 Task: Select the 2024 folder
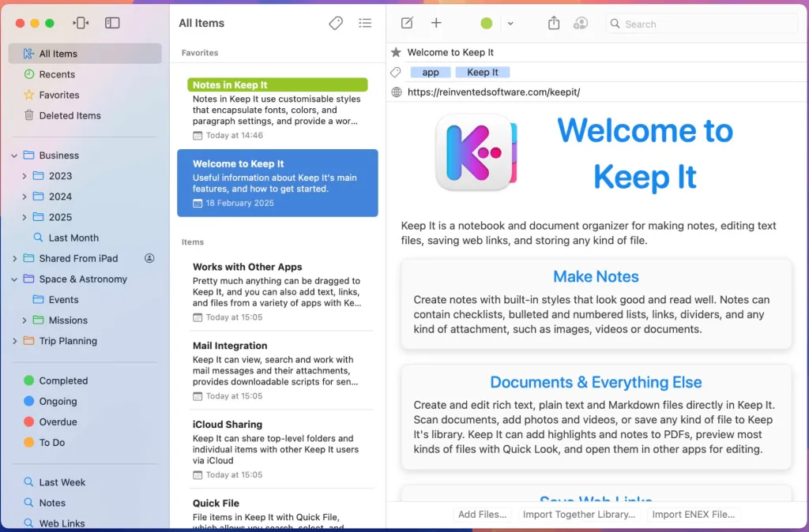[85, 197]
